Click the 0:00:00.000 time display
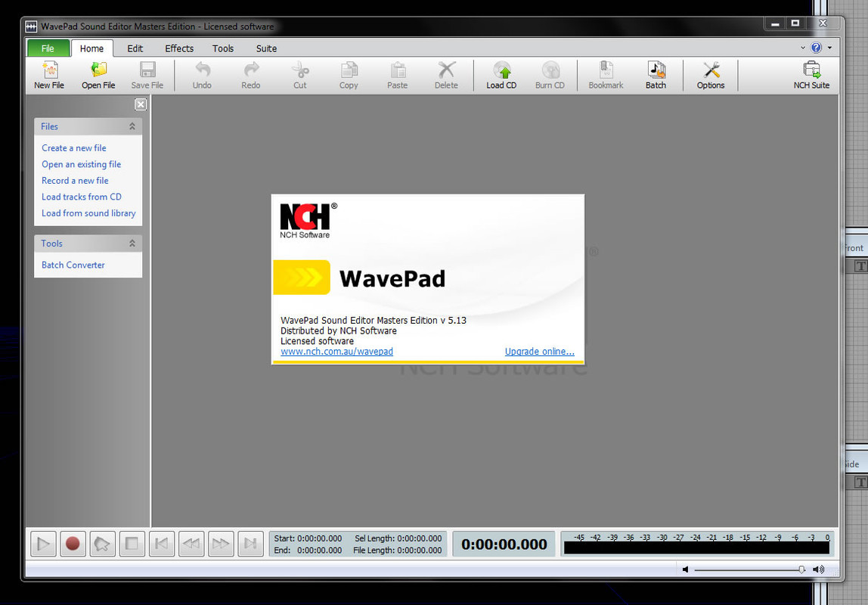 click(x=504, y=544)
